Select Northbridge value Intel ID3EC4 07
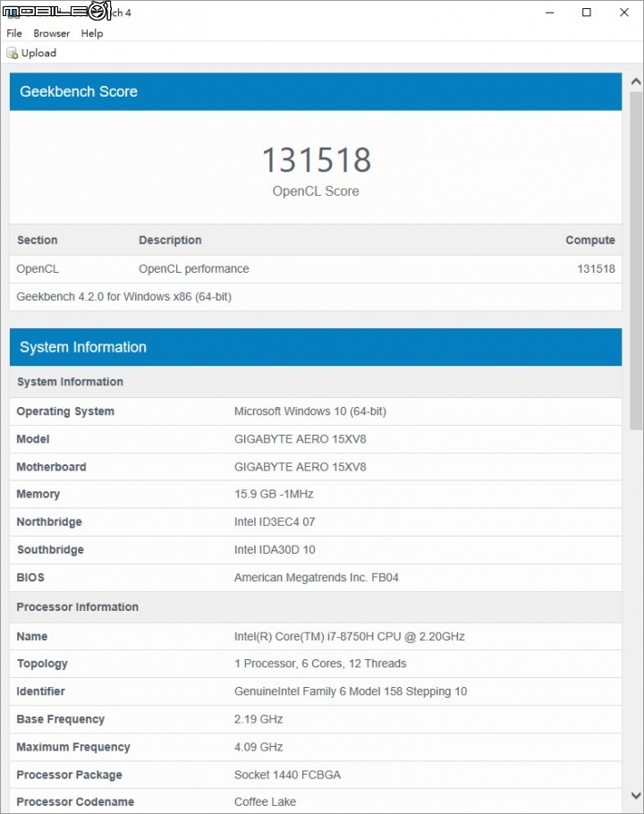The height and width of the screenshot is (814, 644). click(x=275, y=521)
